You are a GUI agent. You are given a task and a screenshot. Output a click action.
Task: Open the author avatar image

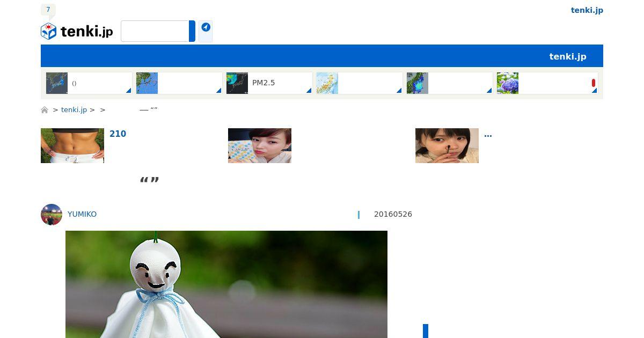coord(52,215)
